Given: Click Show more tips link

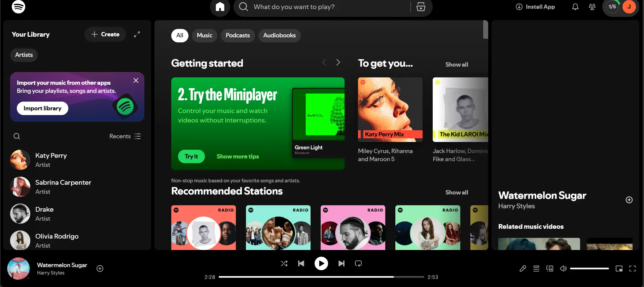Looking at the screenshot, I should (x=238, y=156).
